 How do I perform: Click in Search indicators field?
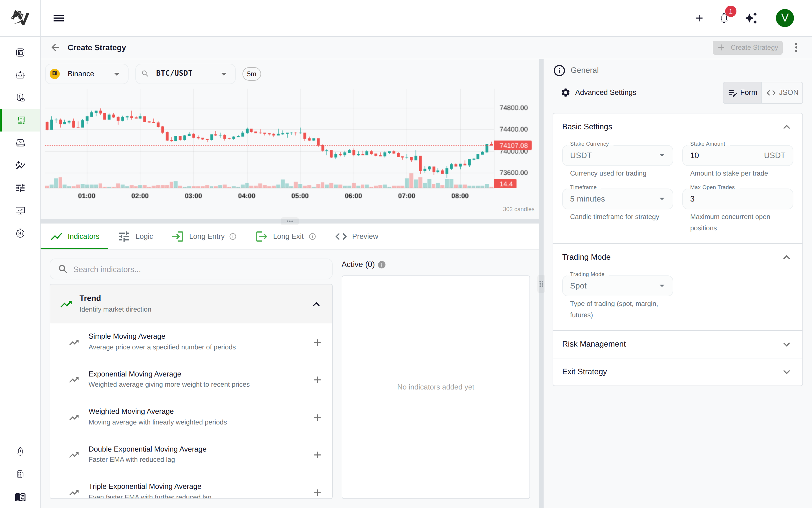191,269
